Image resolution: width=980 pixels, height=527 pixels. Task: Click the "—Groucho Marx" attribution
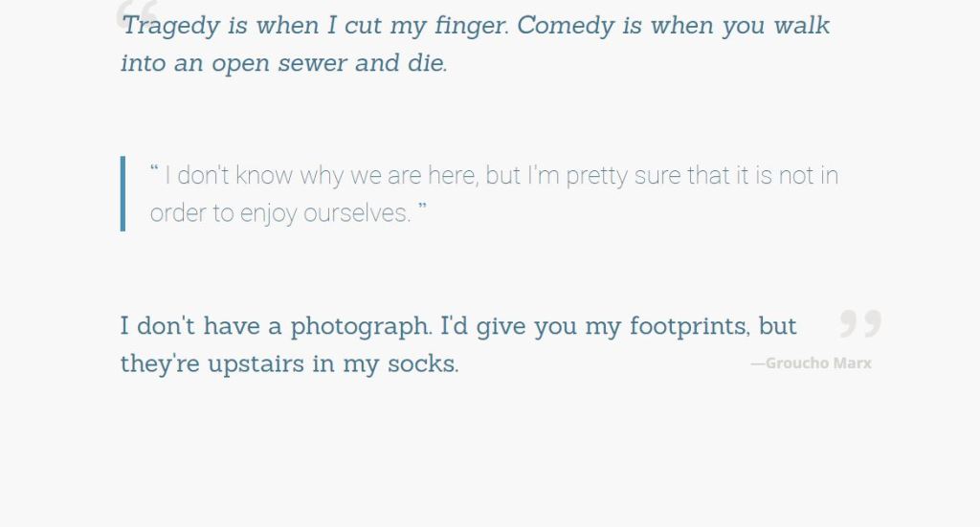[x=811, y=363]
